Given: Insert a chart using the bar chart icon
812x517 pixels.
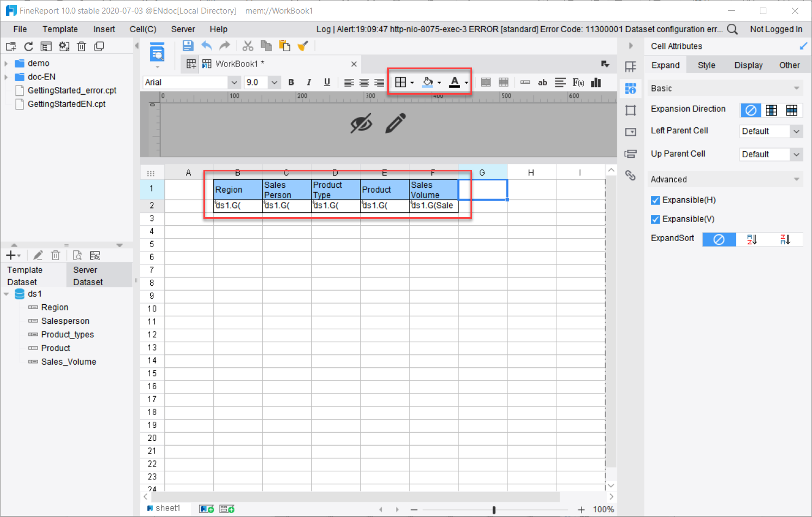Looking at the screenshot, I should 596,82.
